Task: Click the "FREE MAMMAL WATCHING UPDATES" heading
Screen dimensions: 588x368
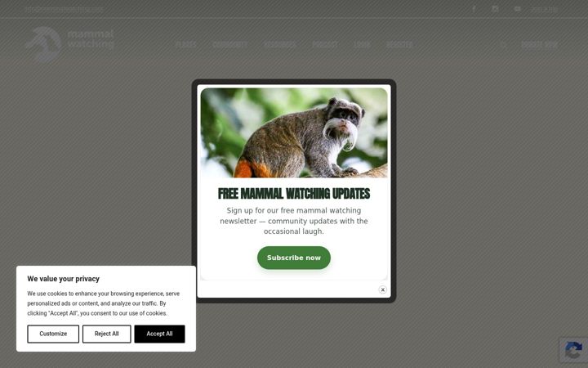Action: pyautogui.click(x=294, y=194)
